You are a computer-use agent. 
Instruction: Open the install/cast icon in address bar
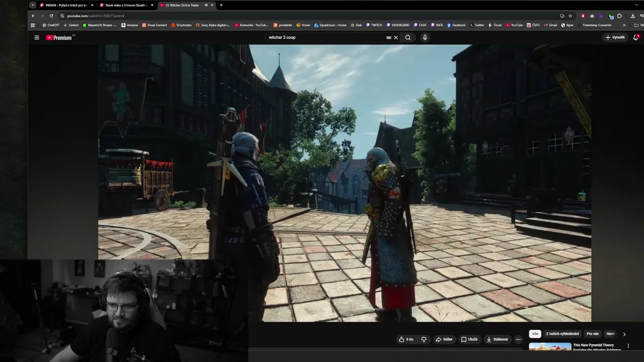coord(562,16)
